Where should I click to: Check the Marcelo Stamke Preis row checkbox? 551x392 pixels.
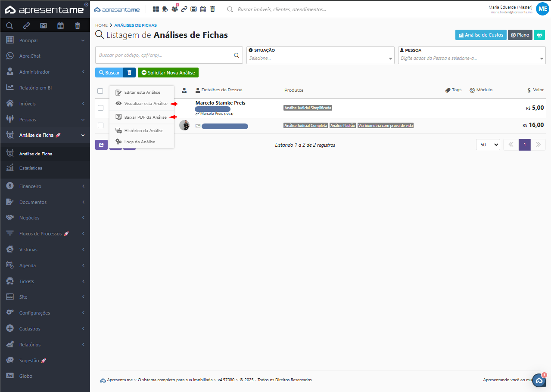pos(100,108)
